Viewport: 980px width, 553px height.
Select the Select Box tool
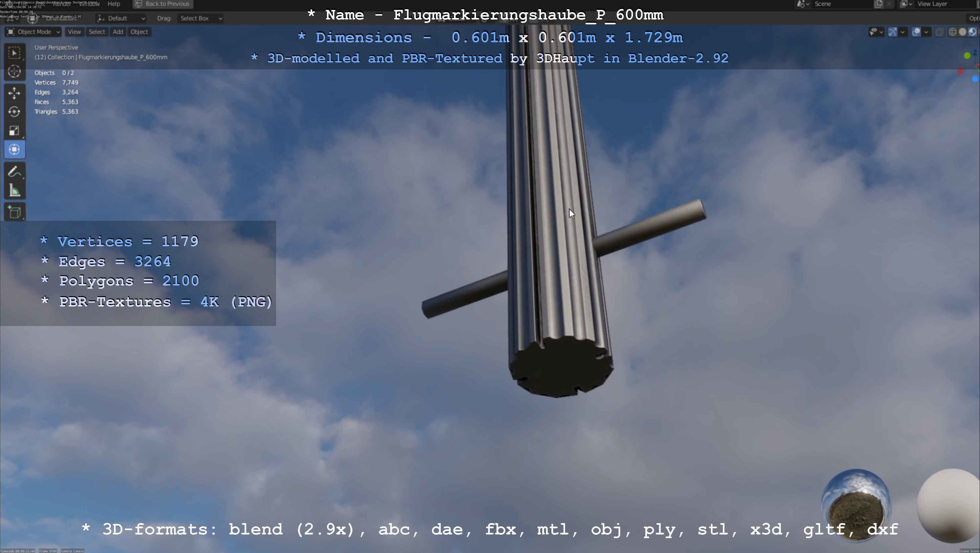[x=14, y=53]
